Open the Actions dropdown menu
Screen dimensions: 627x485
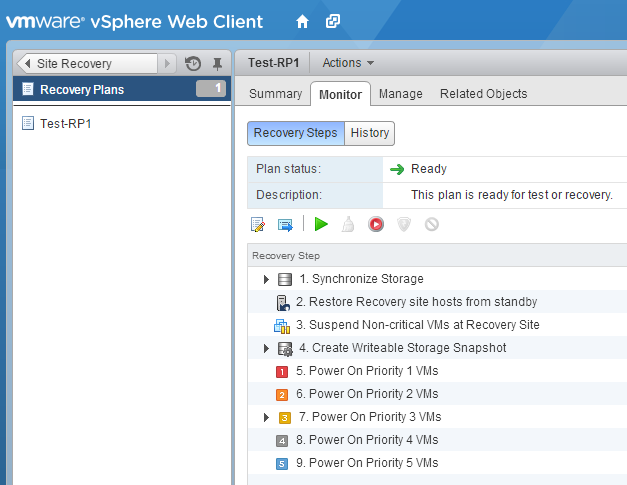[348, 63]
